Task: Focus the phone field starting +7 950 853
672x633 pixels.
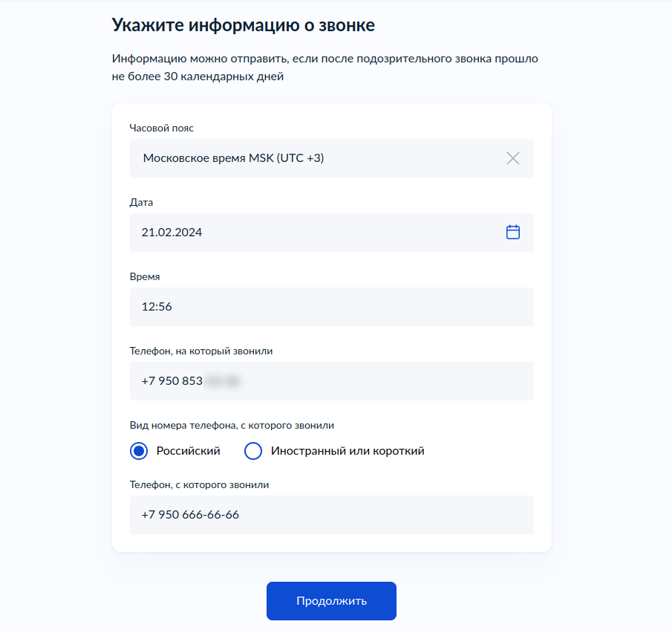Action: (x=332, y=381)
